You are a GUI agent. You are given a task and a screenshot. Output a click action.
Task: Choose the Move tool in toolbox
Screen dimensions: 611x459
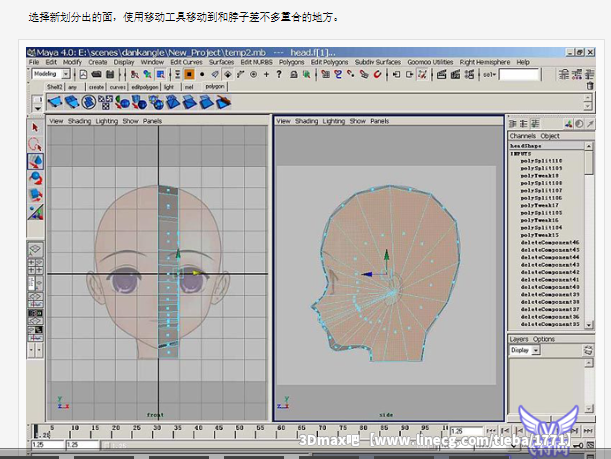point(36,161)
